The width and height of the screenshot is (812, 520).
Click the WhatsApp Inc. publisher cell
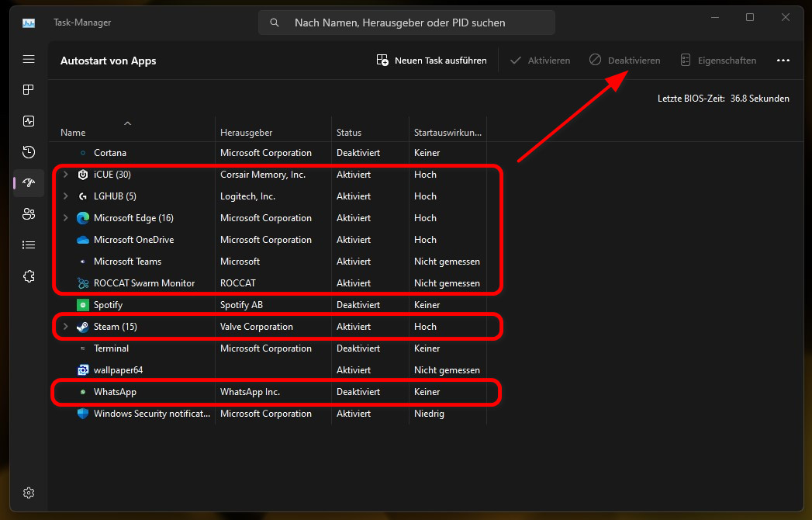251,392
